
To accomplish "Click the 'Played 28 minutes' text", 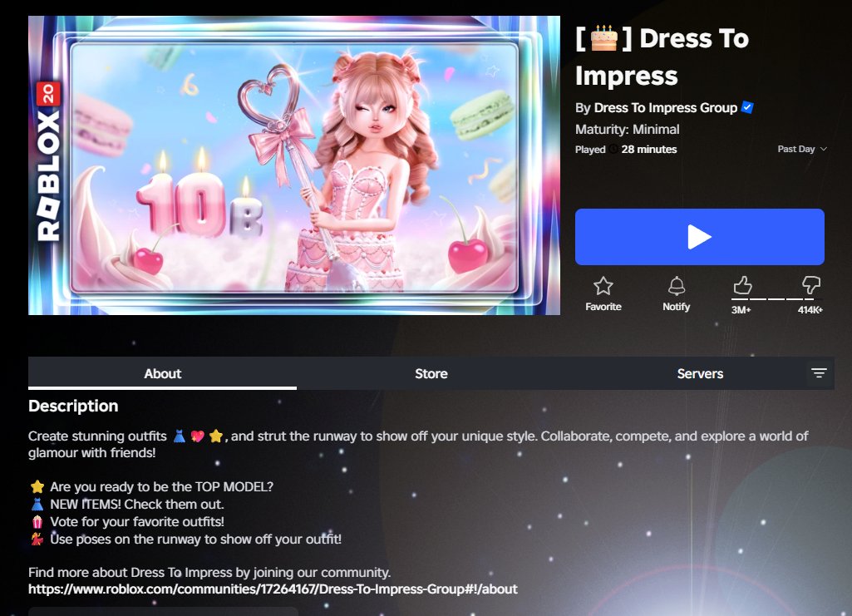I will [x=626, y=150].
